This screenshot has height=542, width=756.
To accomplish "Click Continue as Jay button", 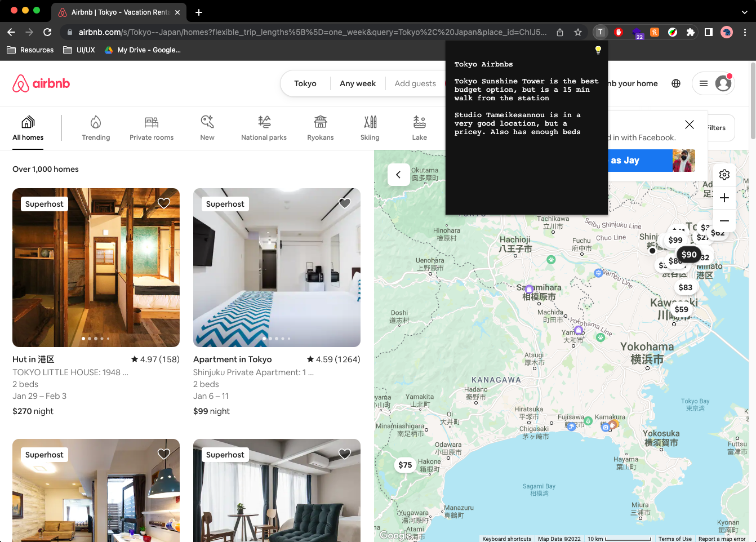I will [651, 161].
